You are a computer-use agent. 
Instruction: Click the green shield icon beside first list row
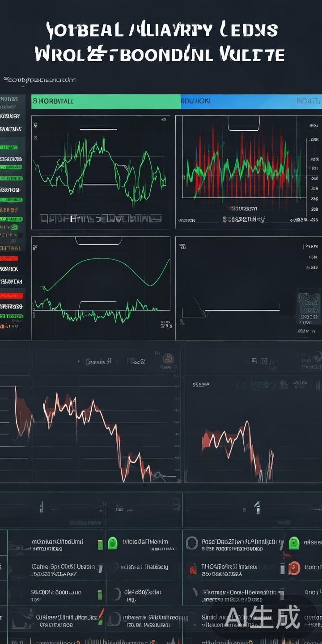pos(112,543)
